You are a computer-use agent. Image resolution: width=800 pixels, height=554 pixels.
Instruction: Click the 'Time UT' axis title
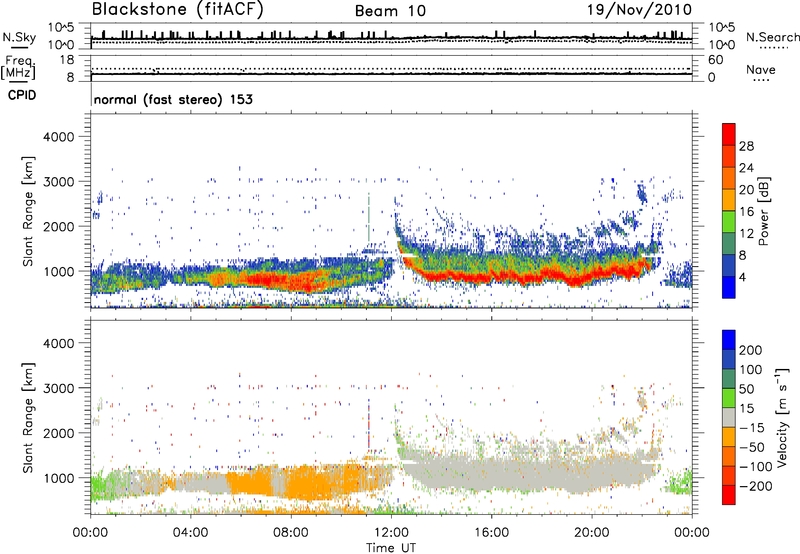pos(391,548)
